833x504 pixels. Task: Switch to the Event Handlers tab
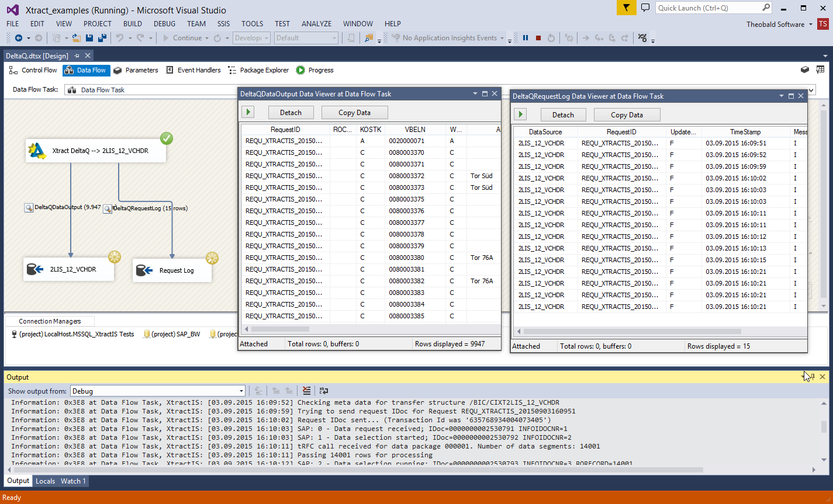(193, 70)
